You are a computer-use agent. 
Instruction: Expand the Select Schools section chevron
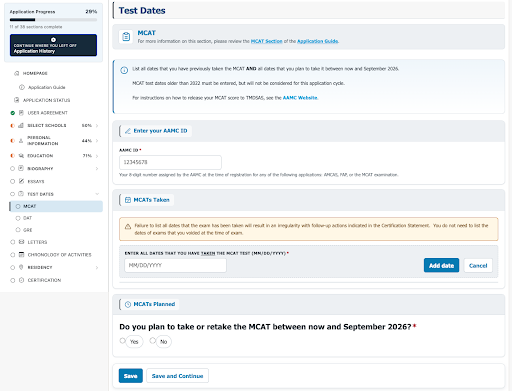[97, 126]
